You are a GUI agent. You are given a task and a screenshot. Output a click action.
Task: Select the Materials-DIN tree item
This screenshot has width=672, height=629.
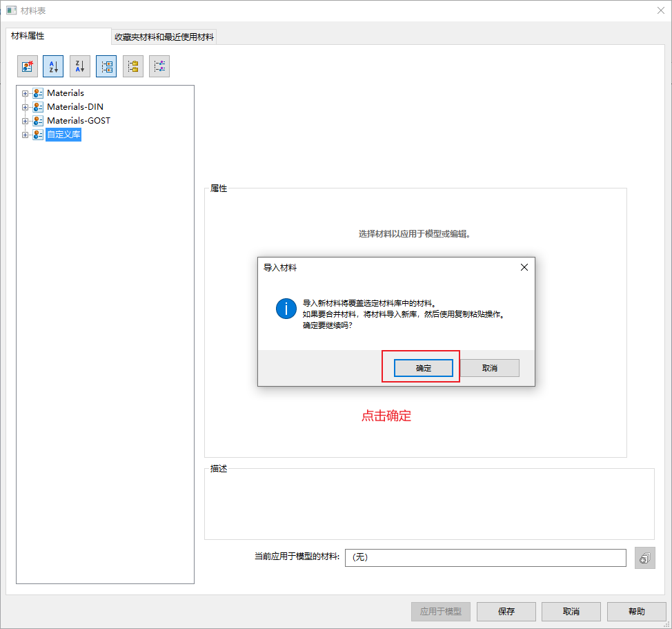click(x=75, y=107)
